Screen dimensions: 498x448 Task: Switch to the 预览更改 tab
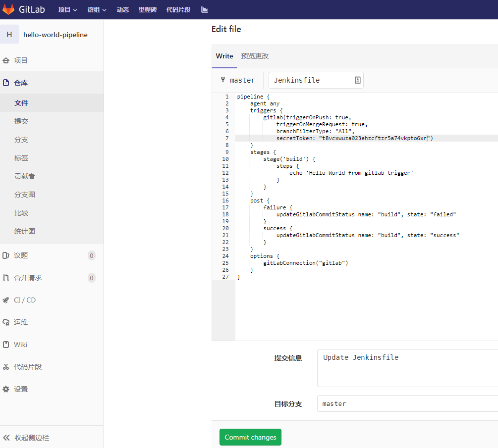[255, 56]
